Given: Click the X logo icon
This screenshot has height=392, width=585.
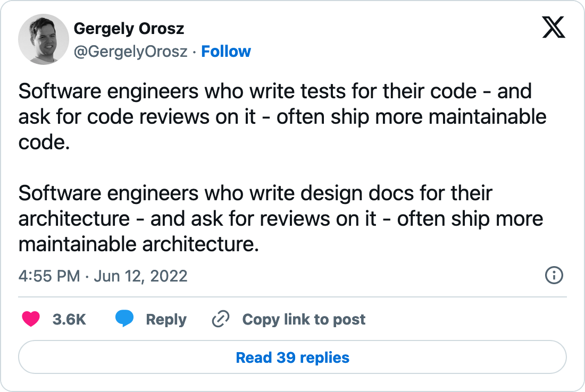Looking at the screenshot, I should tap(554, 27).
